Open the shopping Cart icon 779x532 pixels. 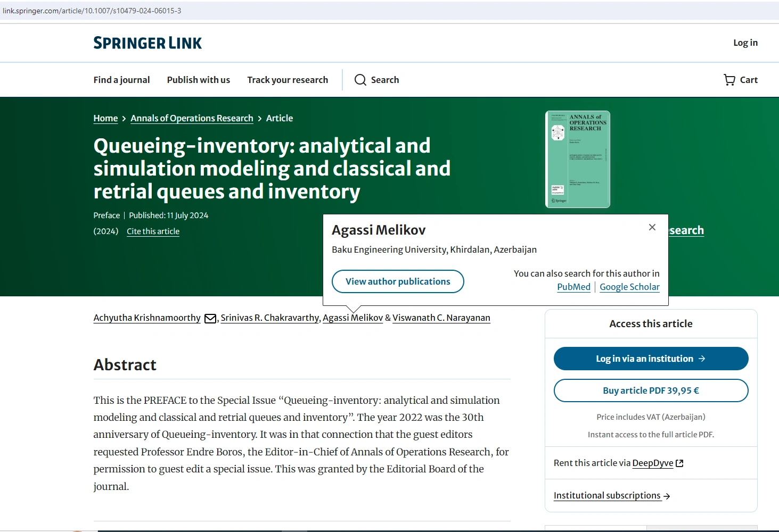[x=729, y=80]
